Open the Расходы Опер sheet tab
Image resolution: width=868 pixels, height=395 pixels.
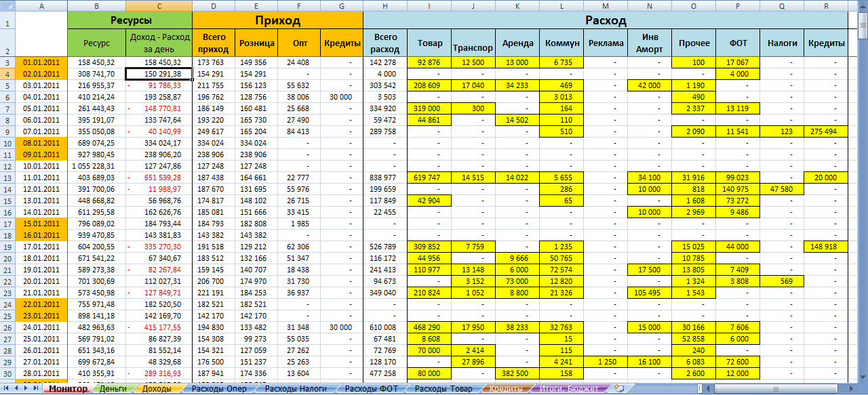point(218,389)
